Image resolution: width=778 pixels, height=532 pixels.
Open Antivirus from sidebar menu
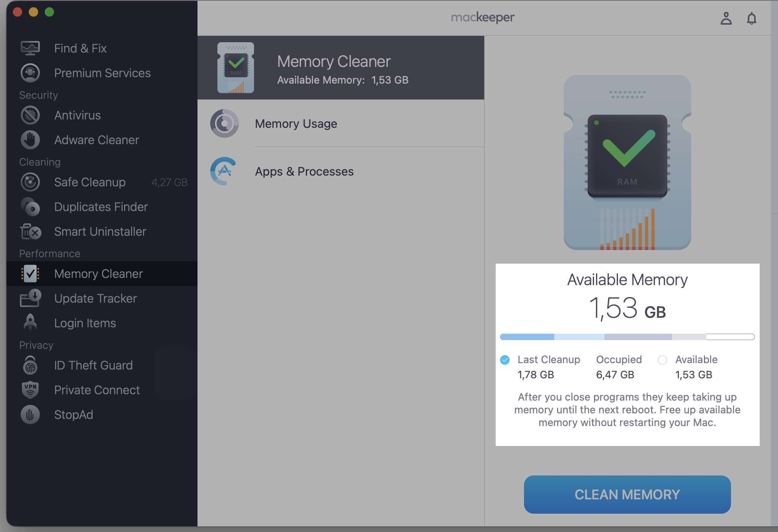[78, 115]
